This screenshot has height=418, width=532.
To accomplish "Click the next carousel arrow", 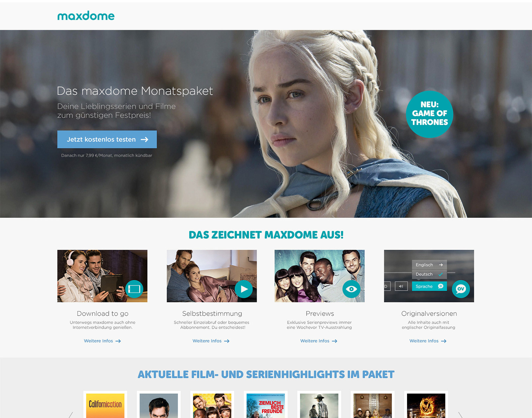I will click(x=461, y=415).
